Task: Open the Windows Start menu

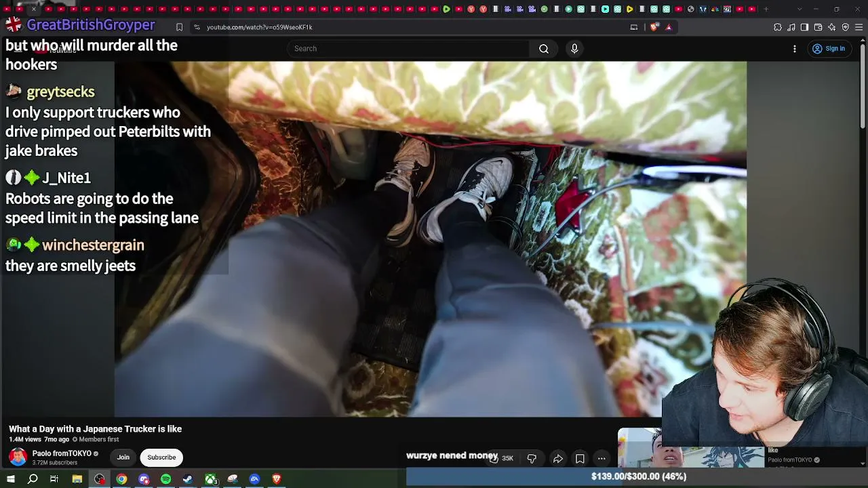Action: point(11,479)
